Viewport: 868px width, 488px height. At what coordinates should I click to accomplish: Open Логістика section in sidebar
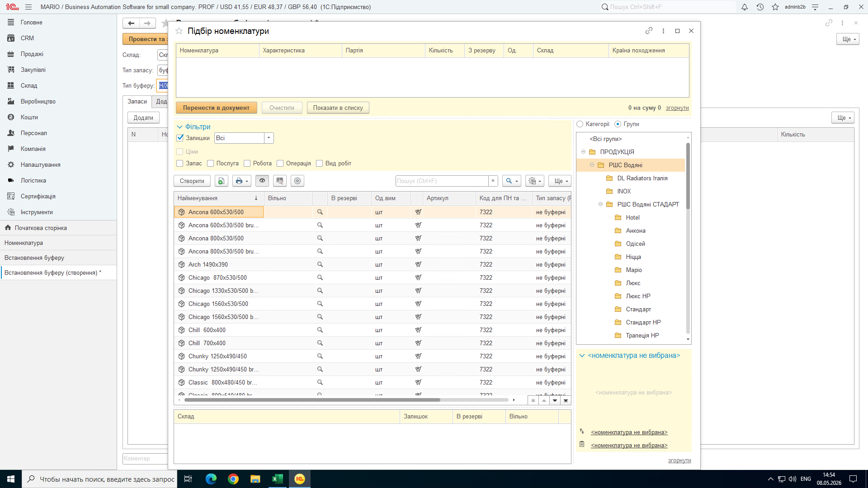pyautogui.click(x=33, y=180)
